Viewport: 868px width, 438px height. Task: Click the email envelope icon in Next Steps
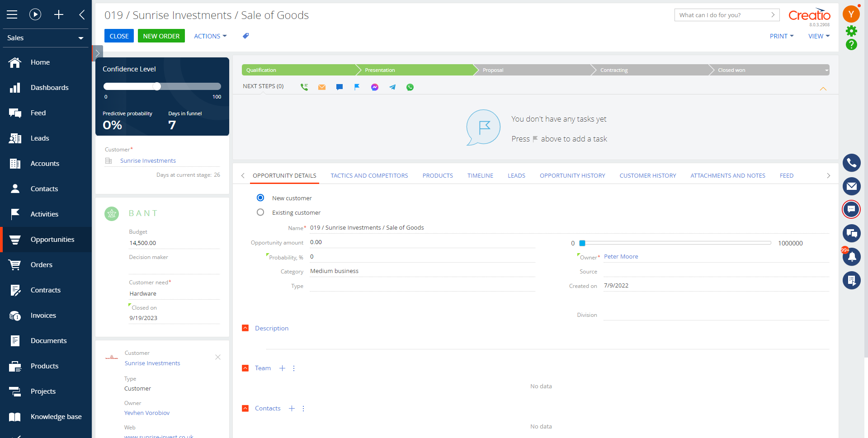tap(322, 87)
